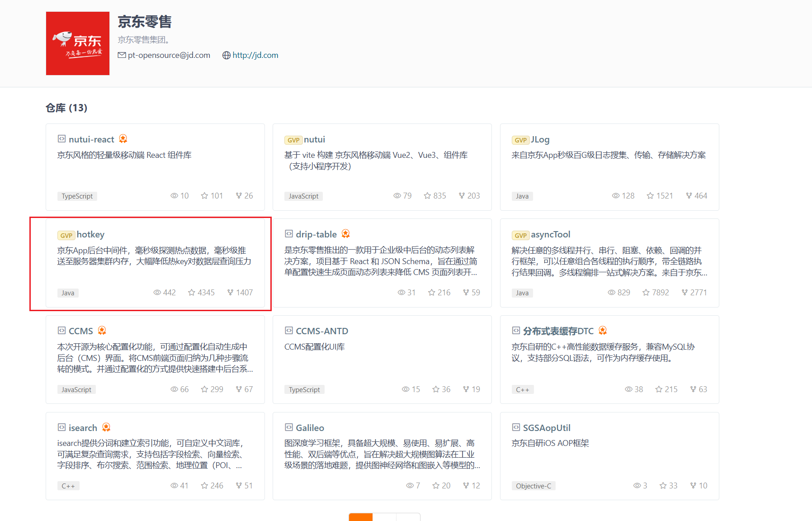812x521 pixels.
Task: Click the star icon on the Galileo card
Action: tap(436, 486)
